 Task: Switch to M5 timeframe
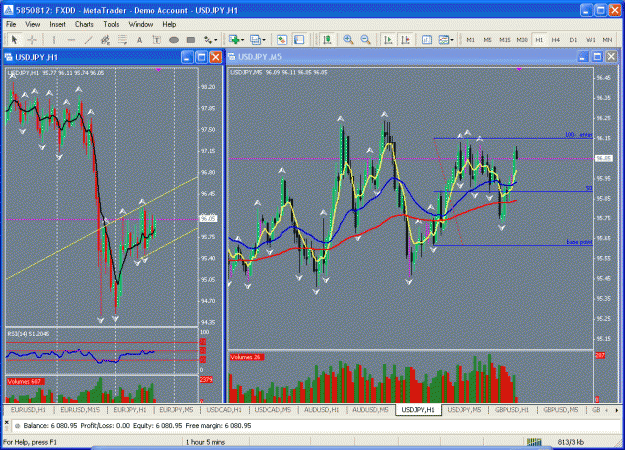[487, 40]
